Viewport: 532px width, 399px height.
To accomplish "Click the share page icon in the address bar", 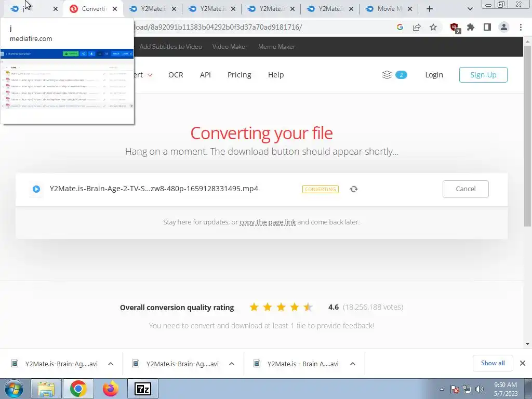I will (417, 27).
